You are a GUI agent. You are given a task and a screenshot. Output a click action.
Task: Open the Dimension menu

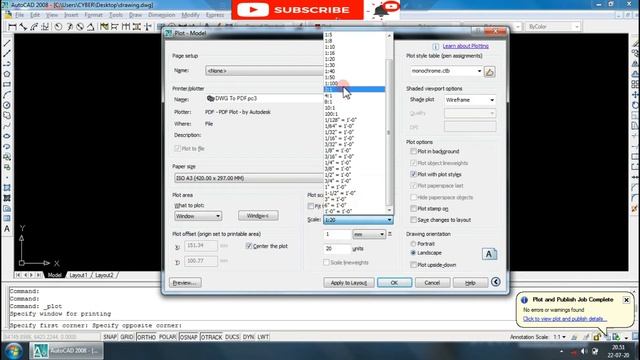(x=162, y=15)
